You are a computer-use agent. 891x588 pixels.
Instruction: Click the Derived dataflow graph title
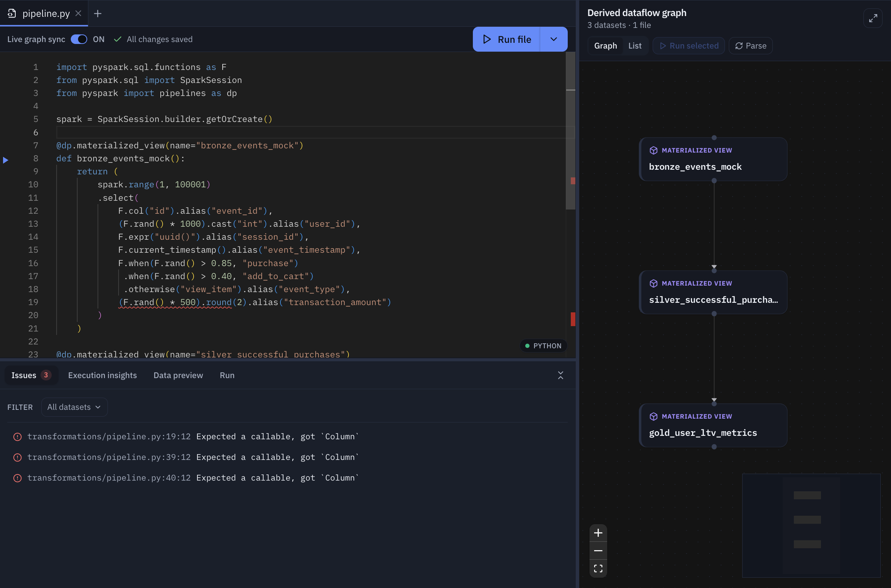click(x=637, y=13)
